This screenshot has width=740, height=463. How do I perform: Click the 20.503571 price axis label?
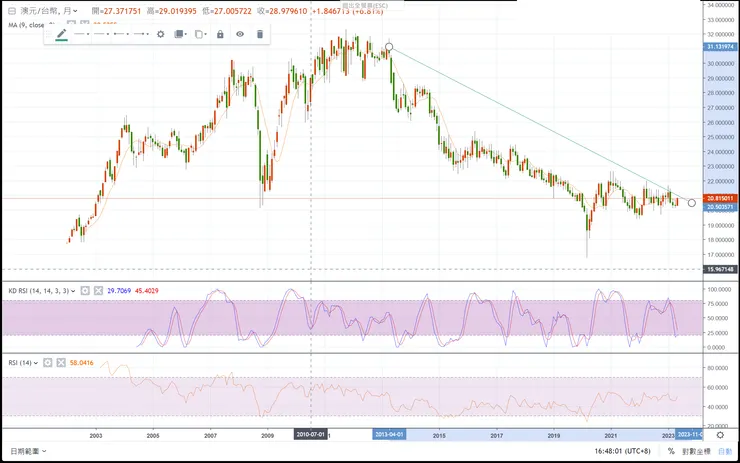tap(720, 207)
